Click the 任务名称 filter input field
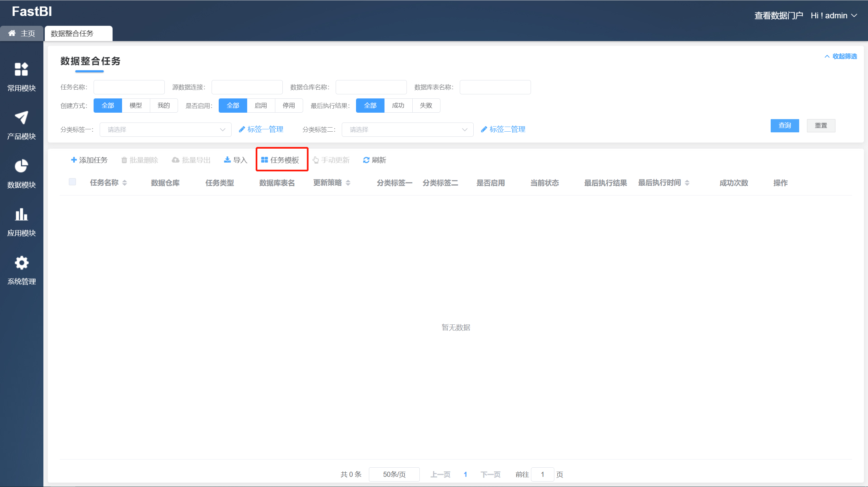868x487 pixels. tap(129, 87)
